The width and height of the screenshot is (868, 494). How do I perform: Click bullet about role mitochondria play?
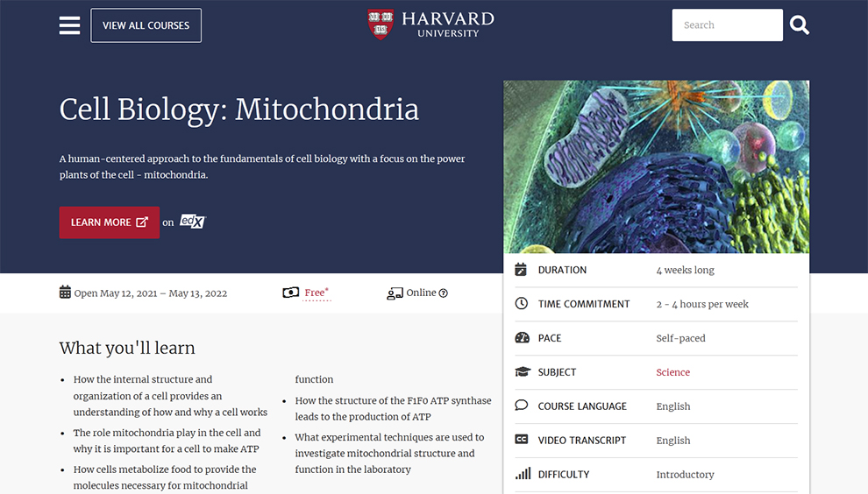click(167, 441)
